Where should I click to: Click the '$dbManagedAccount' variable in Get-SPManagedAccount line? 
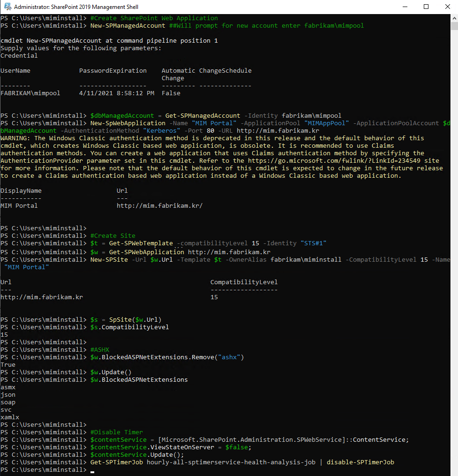[122, 116]
